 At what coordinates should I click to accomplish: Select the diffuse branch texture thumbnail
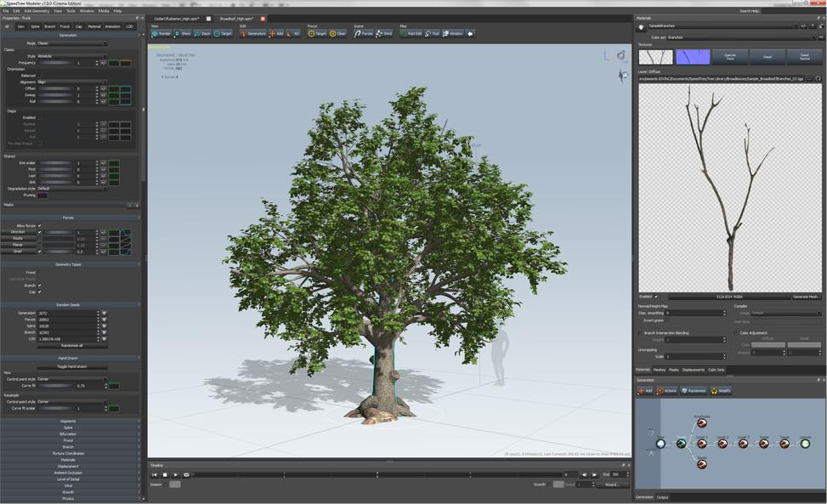(x=655, y=57)
